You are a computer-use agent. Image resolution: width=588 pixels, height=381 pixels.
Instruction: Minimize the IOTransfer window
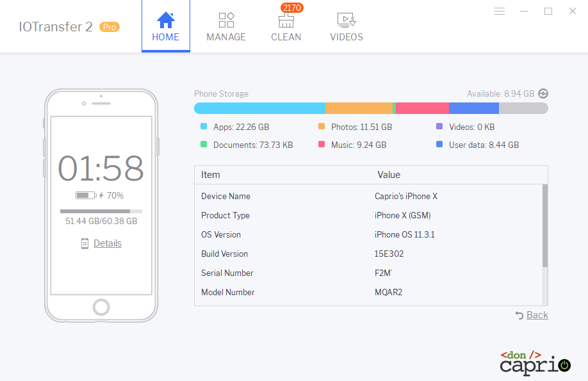pyautogui.click(x=524, y=12)
